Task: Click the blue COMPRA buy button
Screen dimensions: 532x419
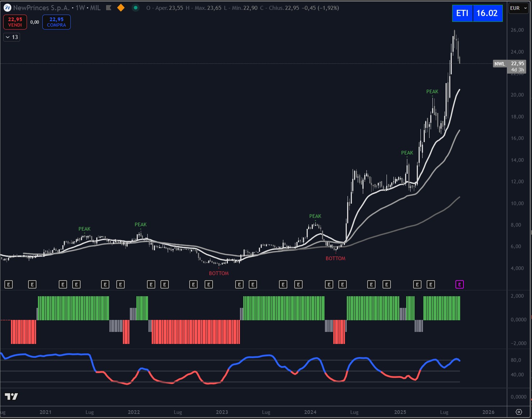Action: (x=57, y=22)
